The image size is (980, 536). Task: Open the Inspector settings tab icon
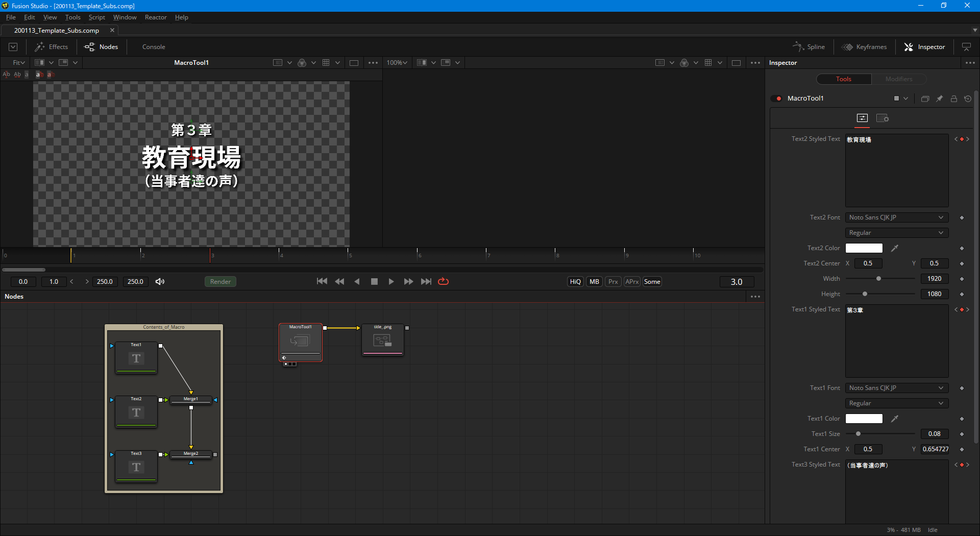coord(883,118)
